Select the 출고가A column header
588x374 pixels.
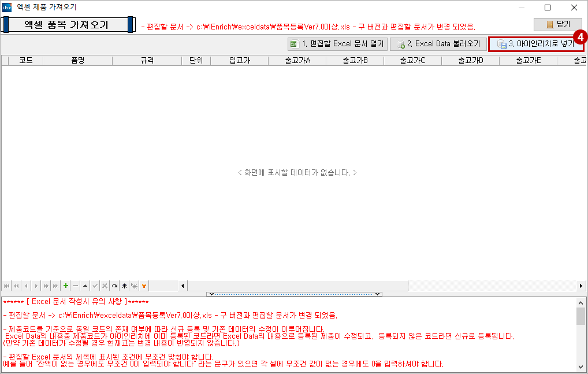[x=297, y=60]
